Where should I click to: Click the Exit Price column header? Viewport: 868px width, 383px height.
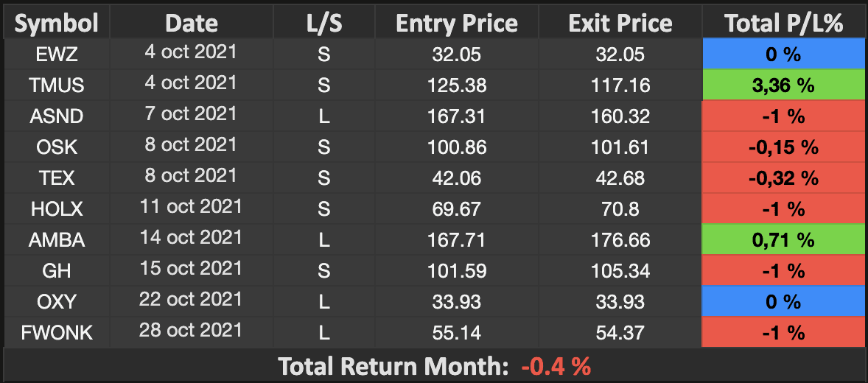pos(620,24)
